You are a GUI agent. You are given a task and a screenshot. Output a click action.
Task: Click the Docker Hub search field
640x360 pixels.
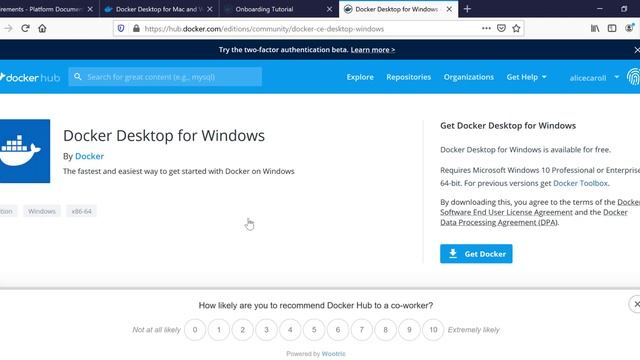tap(165, 77)
